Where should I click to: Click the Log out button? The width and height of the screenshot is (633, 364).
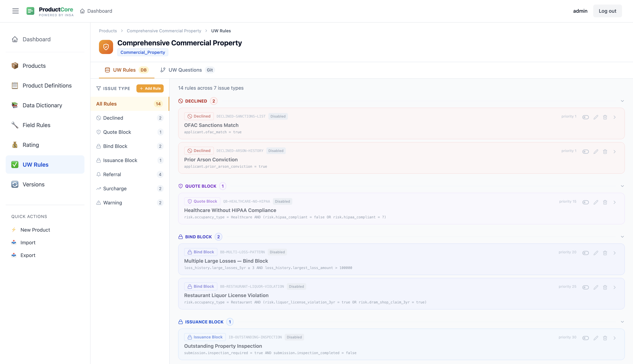(x=607, y=11)
